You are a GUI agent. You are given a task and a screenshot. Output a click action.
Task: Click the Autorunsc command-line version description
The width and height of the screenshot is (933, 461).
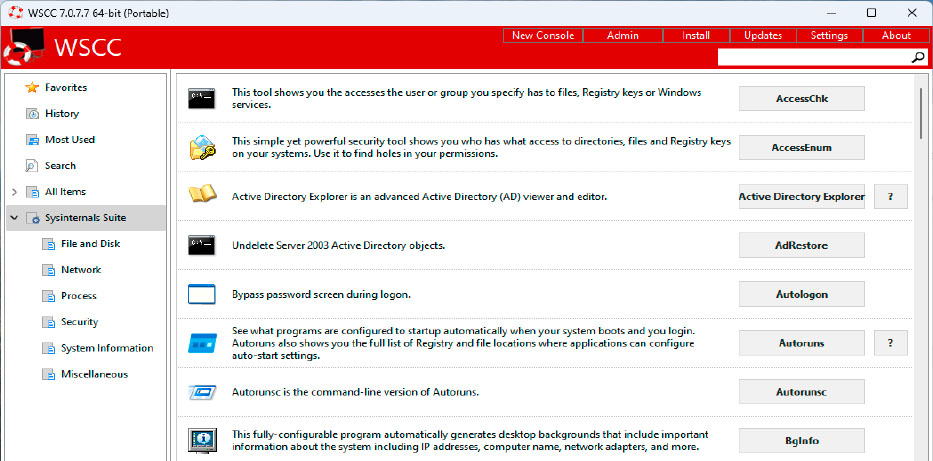point(355,393)
